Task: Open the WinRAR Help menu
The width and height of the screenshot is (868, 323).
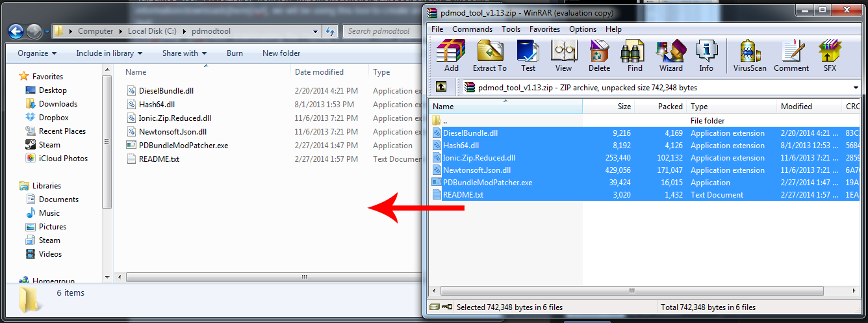Action: click(613, 29)
